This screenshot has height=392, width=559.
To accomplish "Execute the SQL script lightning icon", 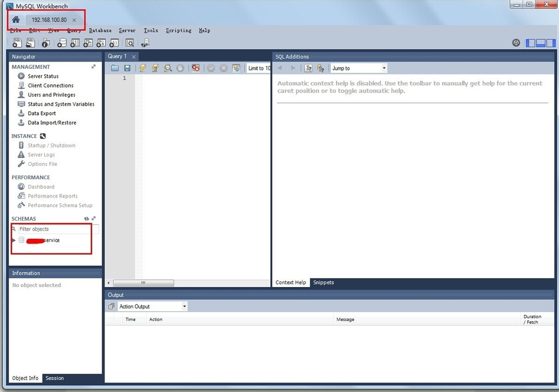I will coord(143,68).
